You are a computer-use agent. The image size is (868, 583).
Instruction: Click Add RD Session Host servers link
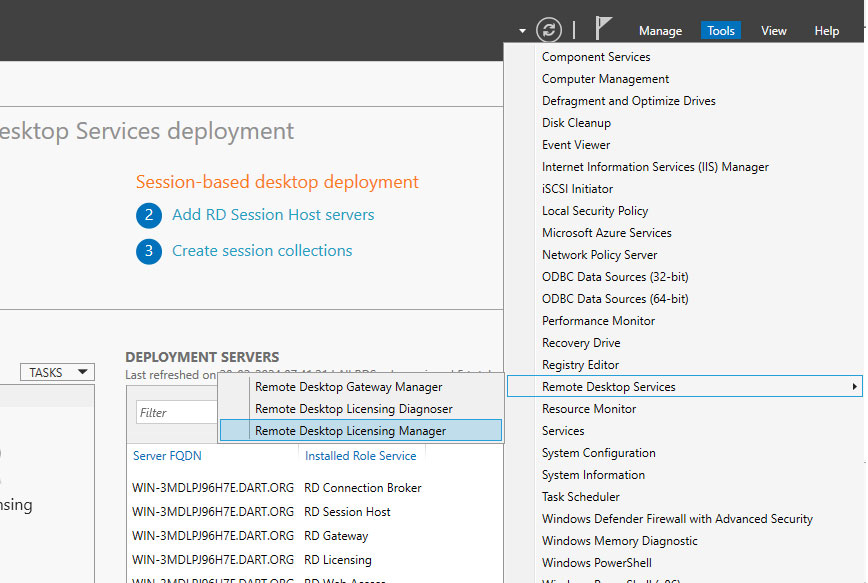click(273, 215)
